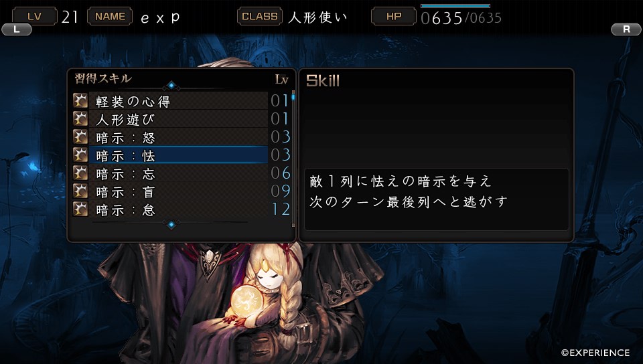643x364 pixels.
Task: Click the skill icon beside 暗示：怯
Action: pos(80,155)
